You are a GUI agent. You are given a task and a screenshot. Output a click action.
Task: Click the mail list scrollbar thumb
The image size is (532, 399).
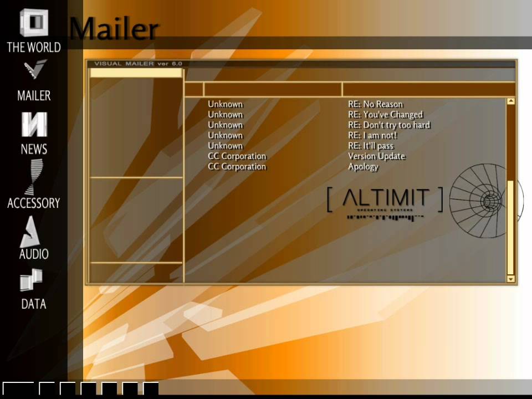pyautogui.click(x=510, y=228)
